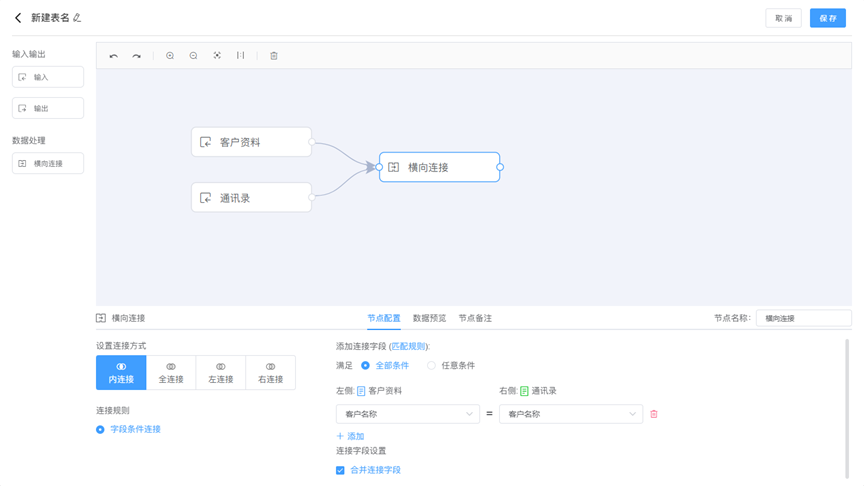Delete the selected node with the trash icon
864x486 pixels.
point(274,56)
